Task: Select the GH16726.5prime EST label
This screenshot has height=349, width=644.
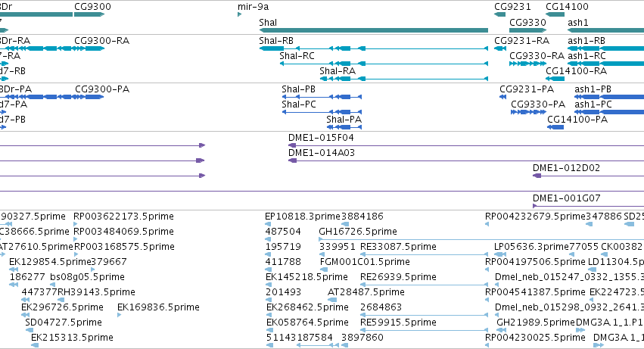Action: (x=358, y=232)
